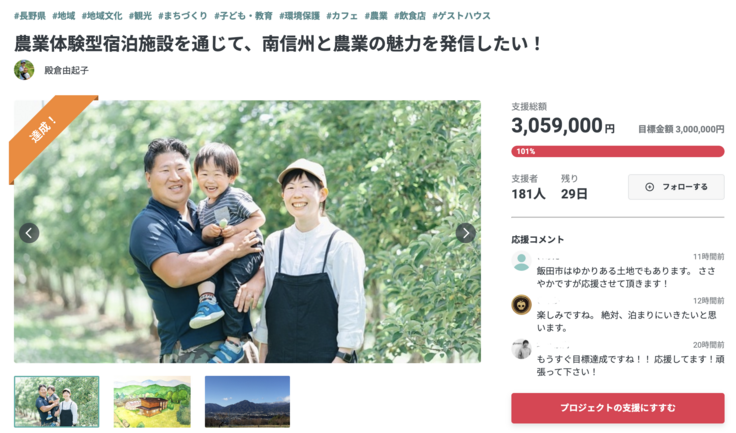Open the #長野県 tag
Screen dimensions: 736x433
click(x=30, y=16)
